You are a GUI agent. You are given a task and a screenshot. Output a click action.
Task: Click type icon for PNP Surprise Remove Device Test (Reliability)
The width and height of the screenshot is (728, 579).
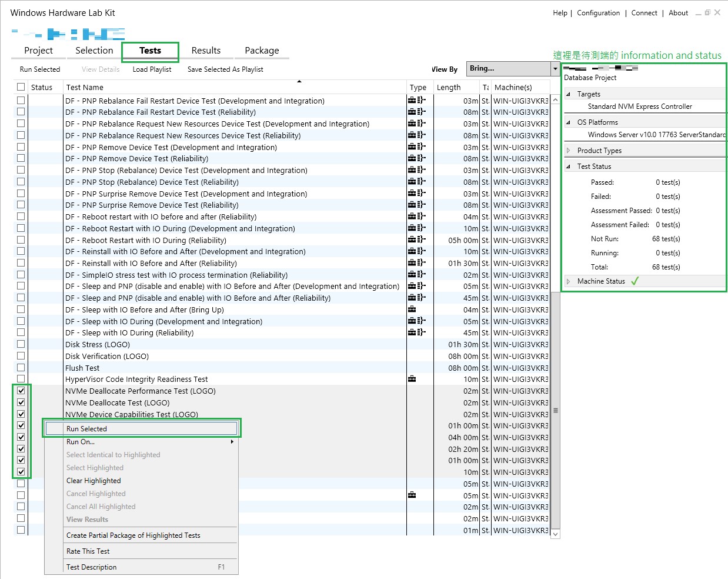pos(416,205)
